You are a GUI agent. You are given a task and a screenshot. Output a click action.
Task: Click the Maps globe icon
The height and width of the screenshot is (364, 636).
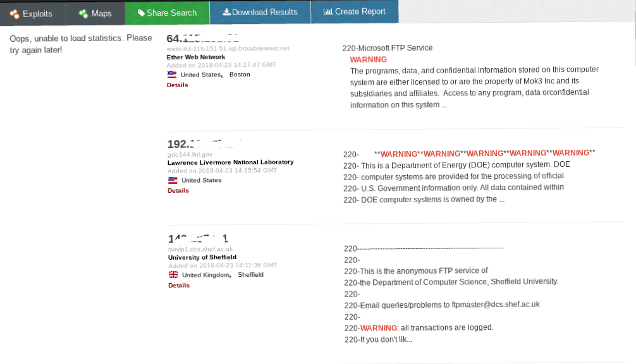coord(83,13)
